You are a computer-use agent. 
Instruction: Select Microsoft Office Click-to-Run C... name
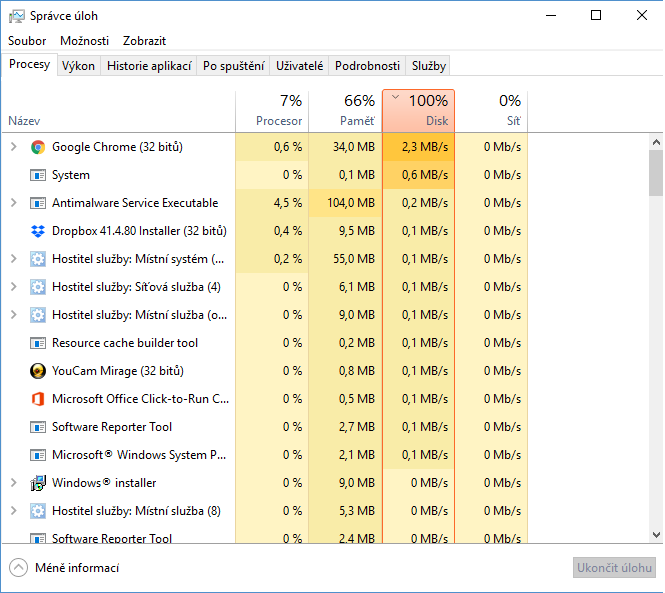pos(140,399)
